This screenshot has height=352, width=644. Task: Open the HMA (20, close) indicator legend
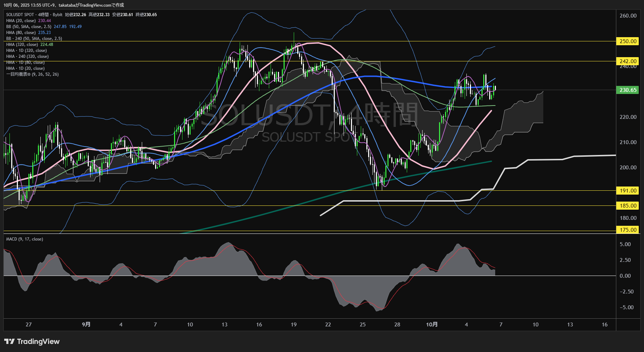(21, 21)
